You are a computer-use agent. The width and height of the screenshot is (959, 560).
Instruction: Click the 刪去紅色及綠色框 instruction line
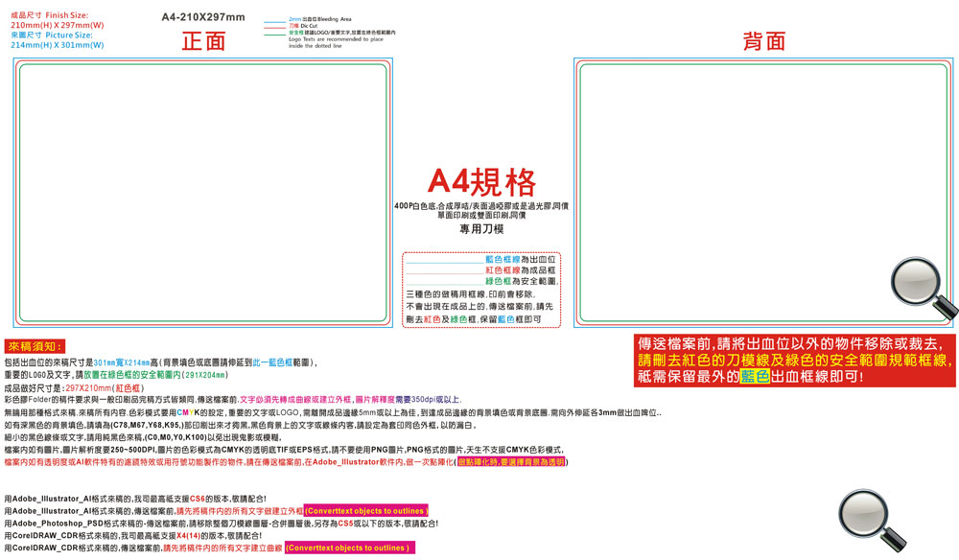[474, 319]
